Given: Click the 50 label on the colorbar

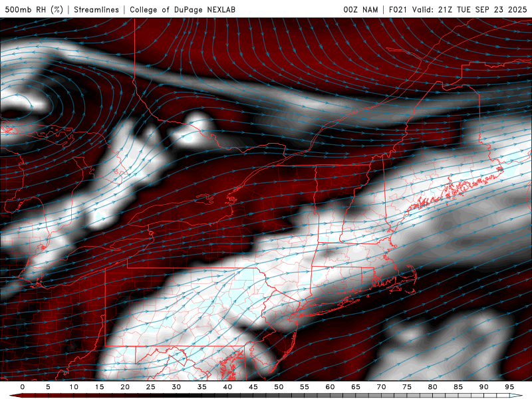Looking at the screenshot, I should tap(279, 387).
